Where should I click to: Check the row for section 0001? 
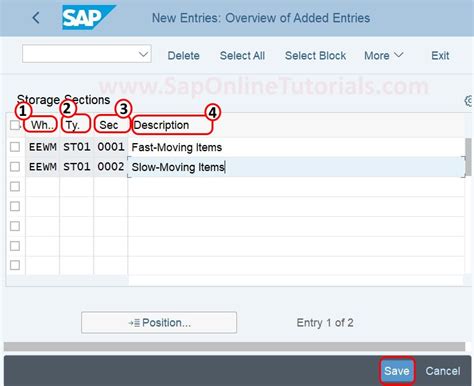tap(15, 147)
